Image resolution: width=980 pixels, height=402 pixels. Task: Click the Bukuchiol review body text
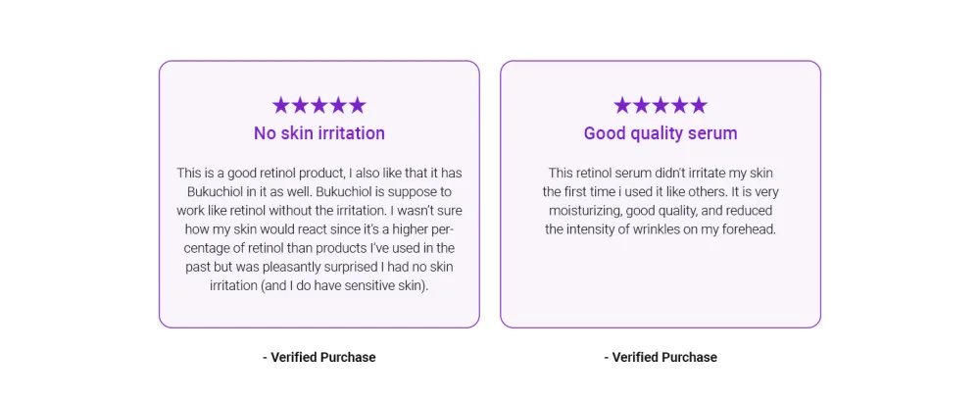tap(319, 229)
